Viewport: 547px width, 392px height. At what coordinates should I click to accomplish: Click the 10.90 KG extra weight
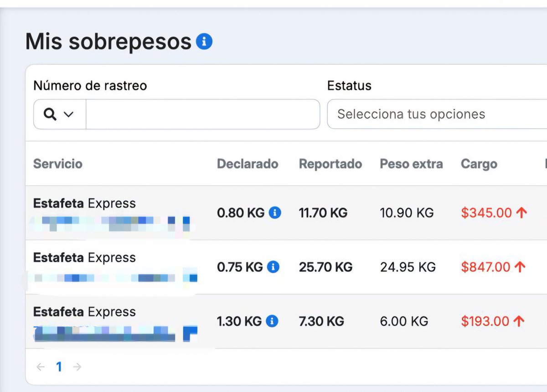click(407, 212)
